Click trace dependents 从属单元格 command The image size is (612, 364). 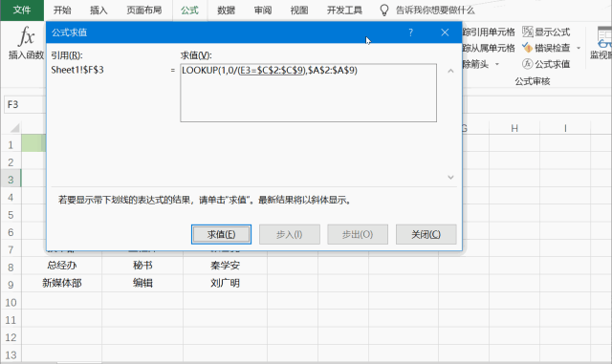[x=489, y=48]
